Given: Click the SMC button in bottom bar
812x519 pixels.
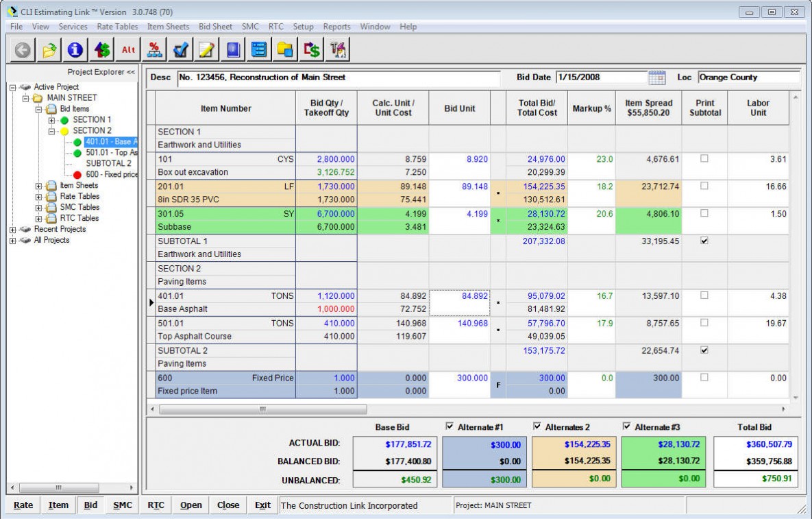Looking at the screenshot, I should [x=123, y=505].
